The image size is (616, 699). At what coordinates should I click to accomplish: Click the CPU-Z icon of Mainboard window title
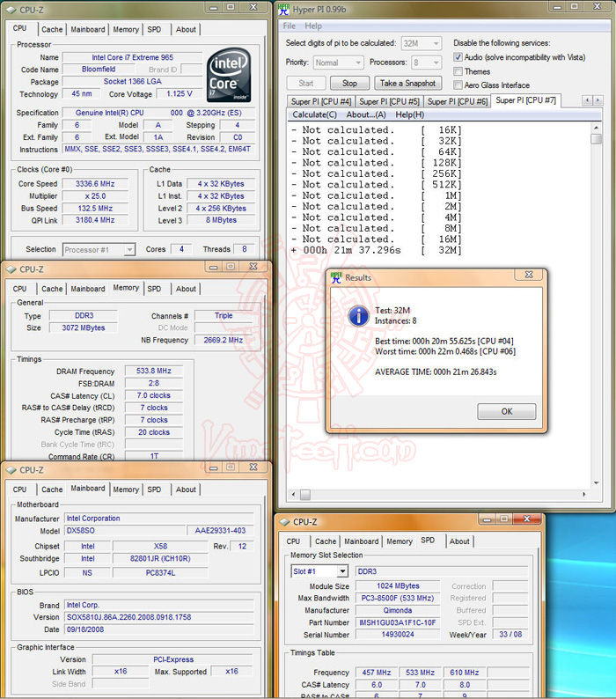pos(11,470)
